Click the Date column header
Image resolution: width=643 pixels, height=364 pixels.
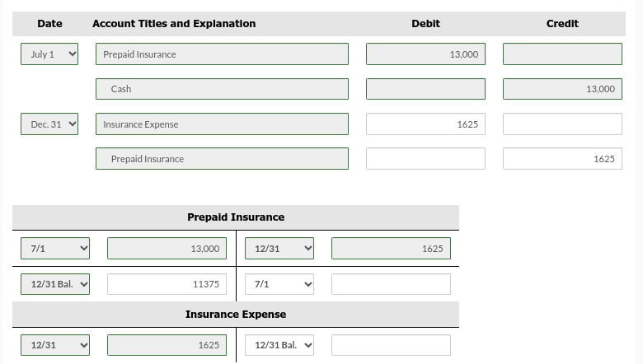click(x=49, y=24)
